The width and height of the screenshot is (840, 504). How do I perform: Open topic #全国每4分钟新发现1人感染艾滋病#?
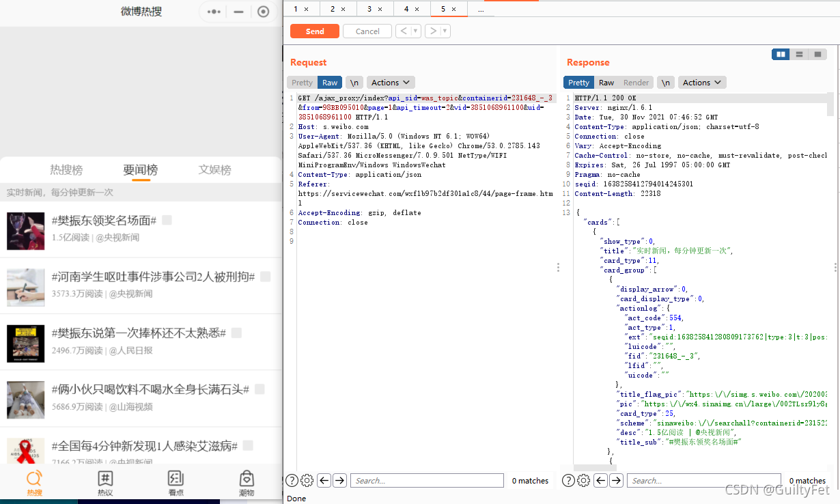pyautogui.click(x=145, y=445)
